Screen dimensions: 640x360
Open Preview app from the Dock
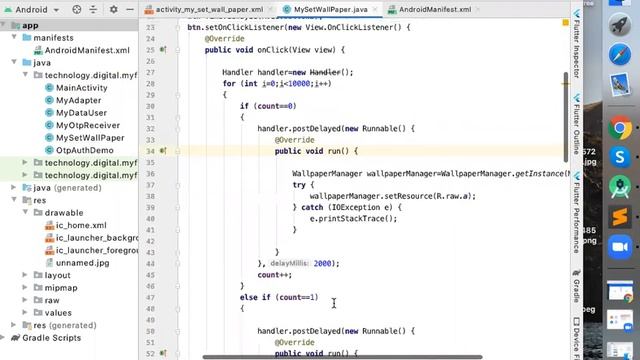[x=620, y=85]
